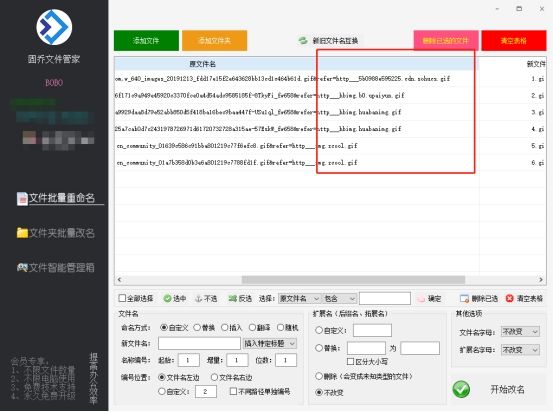553x412 pixels.
Task: Click the selection filter text field
Action: tap(385, 298)
